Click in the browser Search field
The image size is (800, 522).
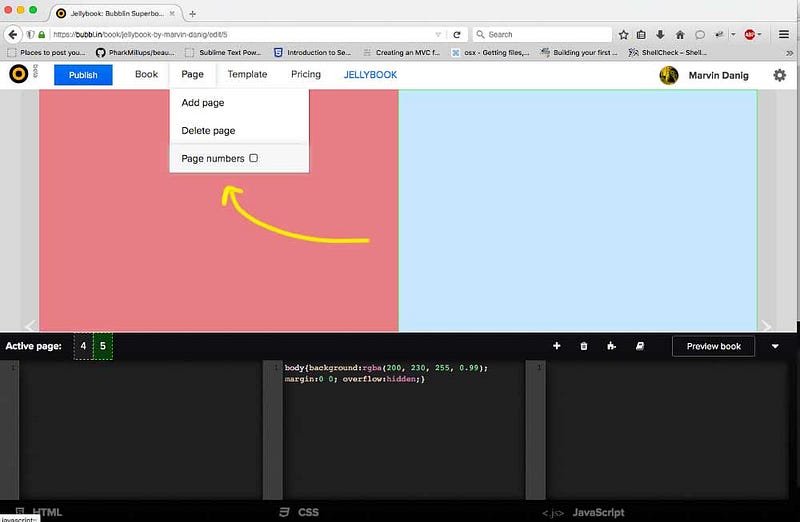[542, 35]
